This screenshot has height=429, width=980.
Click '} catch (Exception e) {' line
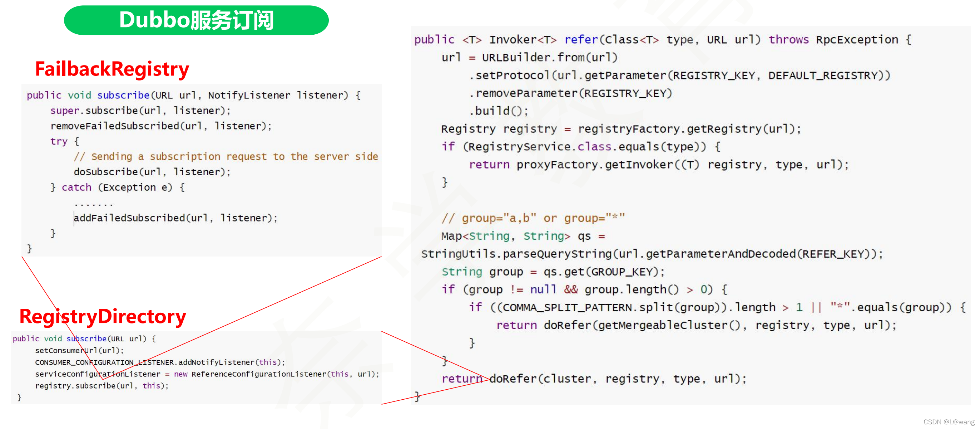pyautogui.click(x=118, y=187)
